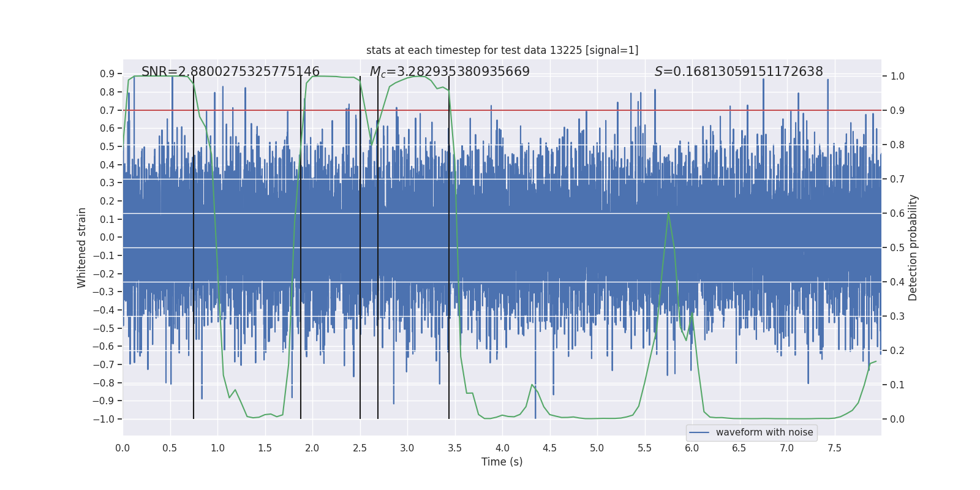Select the Detection probability tick label 0.7
Image resolution: width=980 pixels, height=490 pixels.
(897, 179)
